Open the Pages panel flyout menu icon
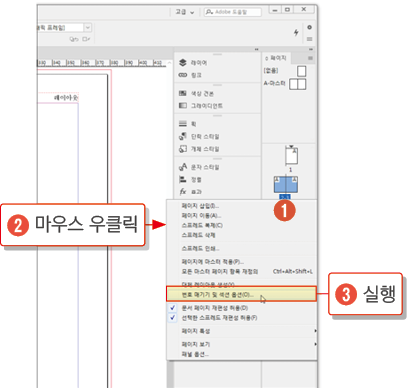The height and width of the screenshot is (388, 407). coord(310,58)
